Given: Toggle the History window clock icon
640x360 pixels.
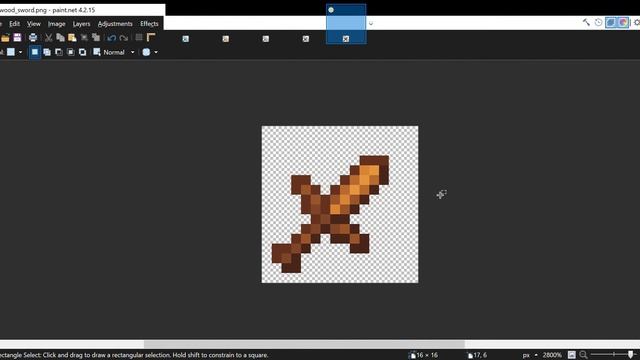Looking at the screenshot, I should point(598,23).
